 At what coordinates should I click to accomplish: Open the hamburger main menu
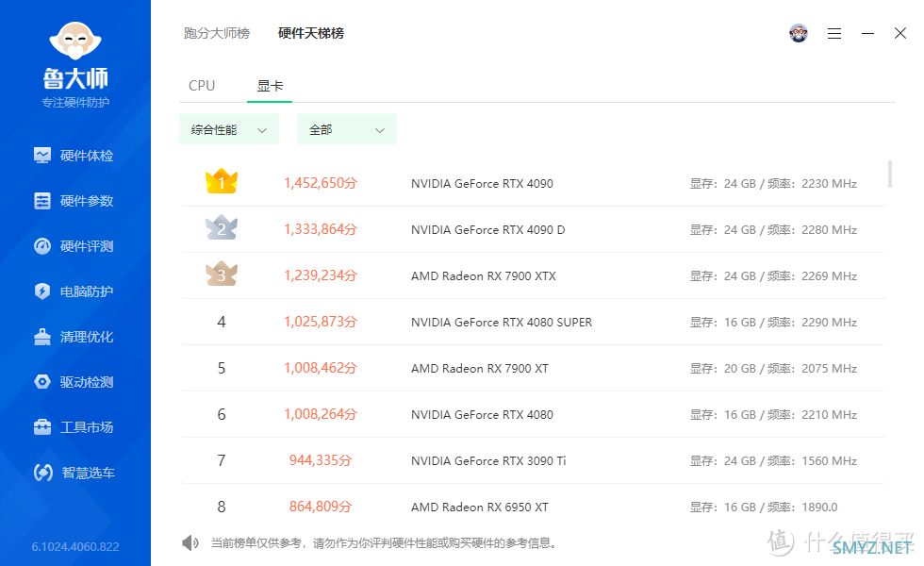tap(833, 34)
